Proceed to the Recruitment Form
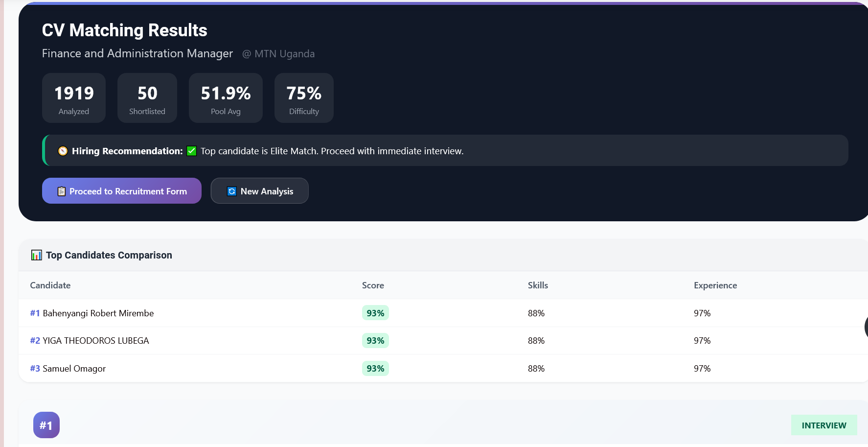This screenshot has height=447, width=868. (122, 191)
